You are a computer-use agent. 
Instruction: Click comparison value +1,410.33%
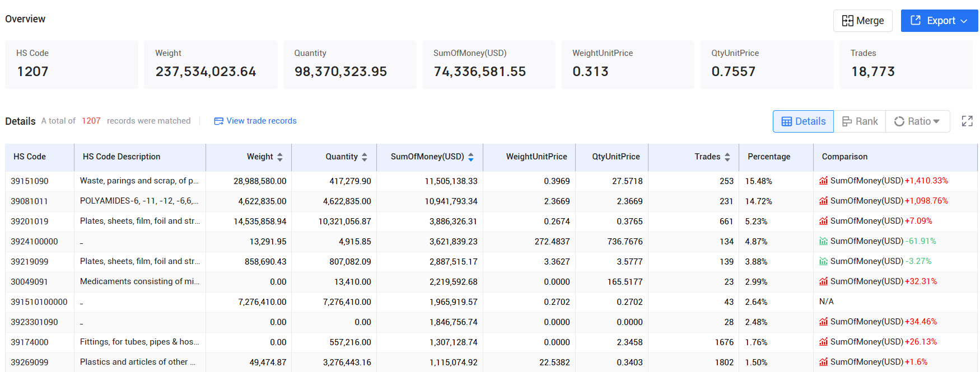(x=926, y=181)
